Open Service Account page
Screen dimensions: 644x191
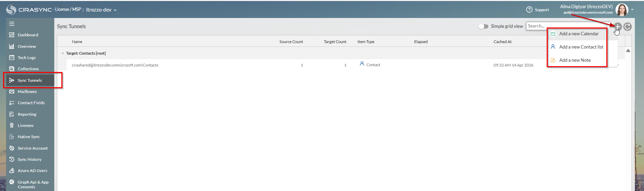(x=33, y=148)
